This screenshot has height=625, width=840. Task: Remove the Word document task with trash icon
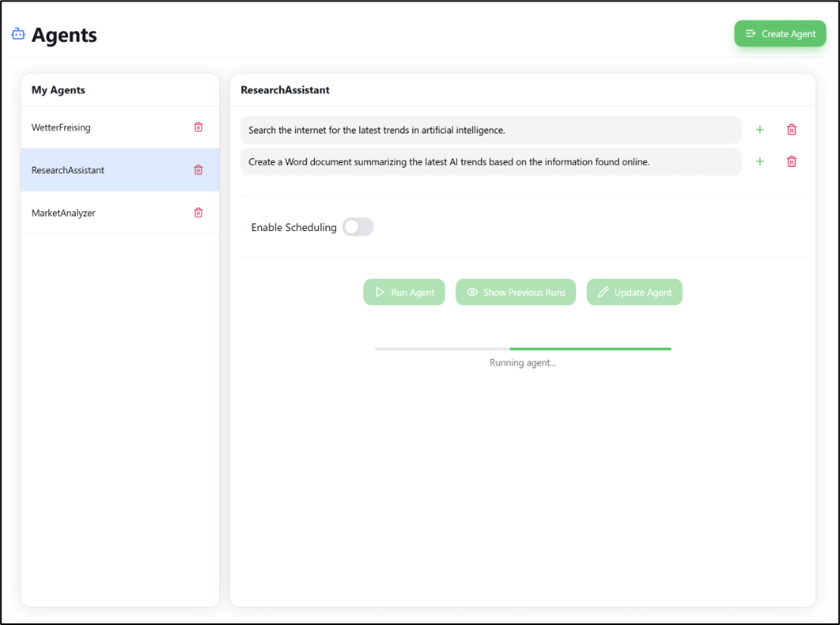(792, 161)
